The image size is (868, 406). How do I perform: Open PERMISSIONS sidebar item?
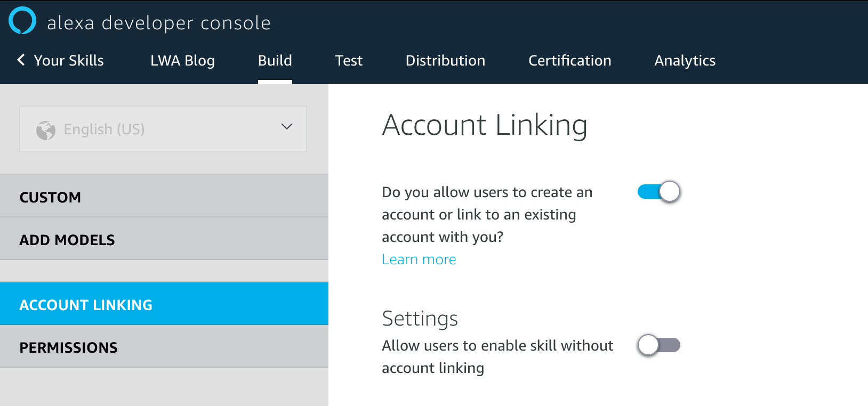(164, 346)
